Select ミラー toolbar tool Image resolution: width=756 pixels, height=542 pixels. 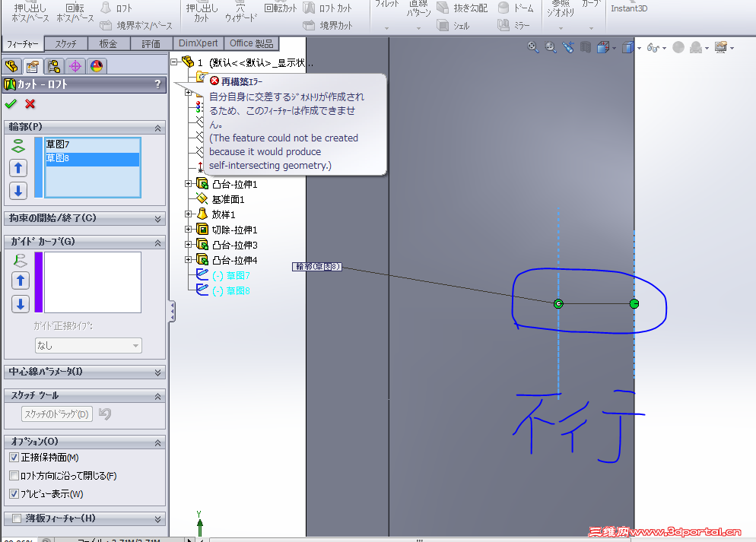pyautogui.click(x=514, y=25)
